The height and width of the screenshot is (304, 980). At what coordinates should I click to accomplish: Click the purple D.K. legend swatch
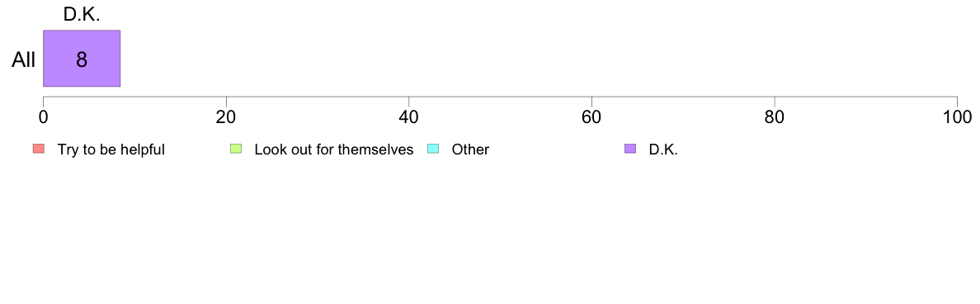tap(630, 149)
